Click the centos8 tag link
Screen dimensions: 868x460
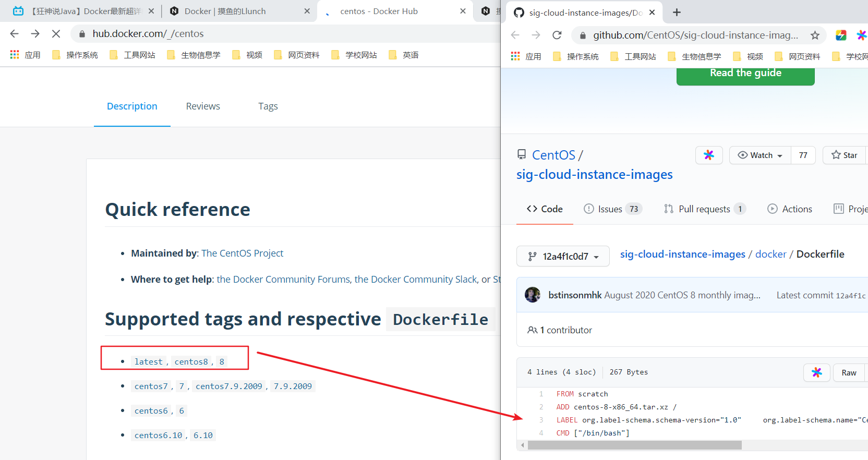pos(191,361)
